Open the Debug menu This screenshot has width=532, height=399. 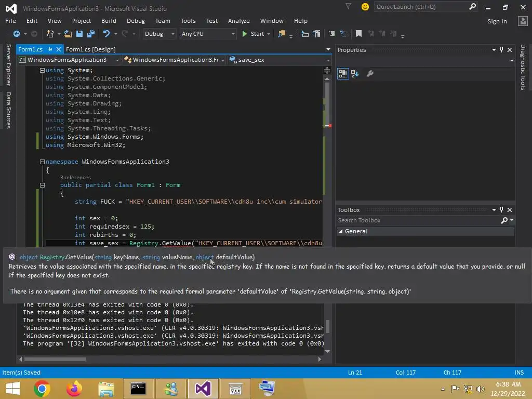pyautogui.click(x=136, y=21)
